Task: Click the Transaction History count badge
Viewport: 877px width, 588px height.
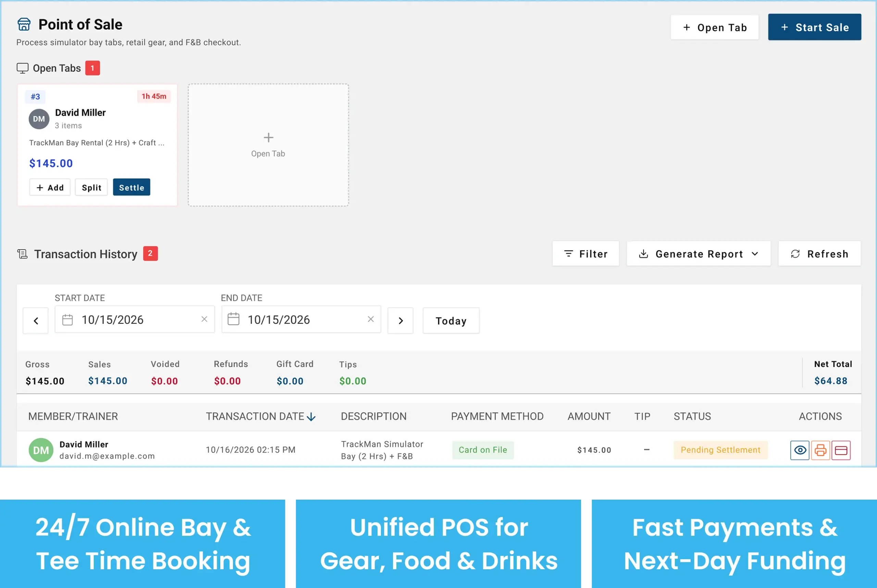Action: point(150,254)
